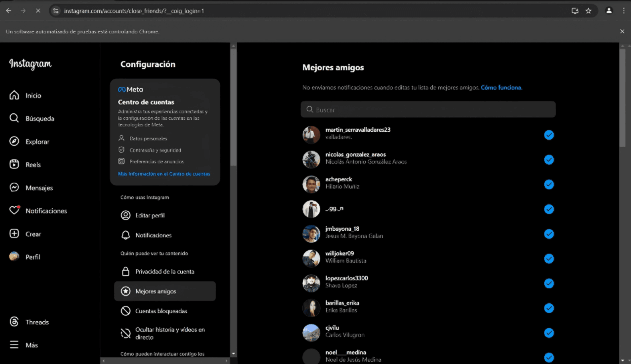
Task: Open Búsqueda magnifier icon in sidebar
Action: point(14,118)
